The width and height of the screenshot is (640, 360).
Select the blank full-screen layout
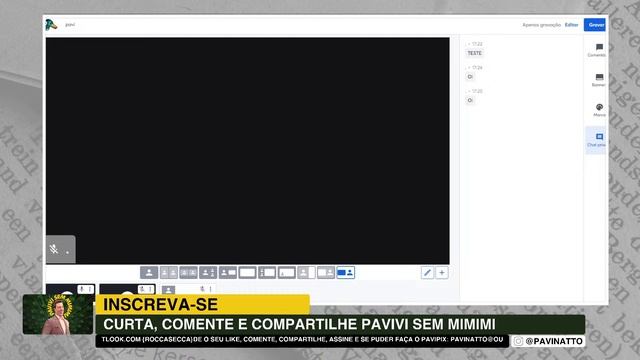coord(247,273)
